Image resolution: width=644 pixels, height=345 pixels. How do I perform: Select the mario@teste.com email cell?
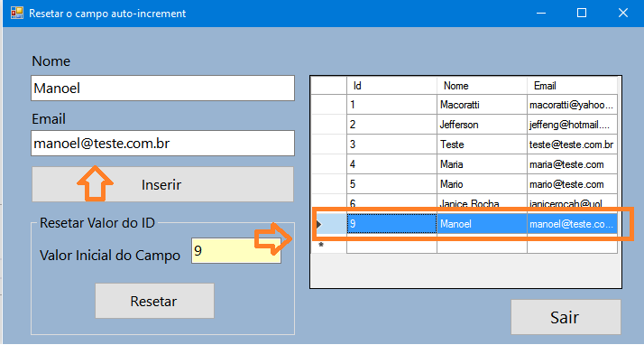tap(572, 184)
